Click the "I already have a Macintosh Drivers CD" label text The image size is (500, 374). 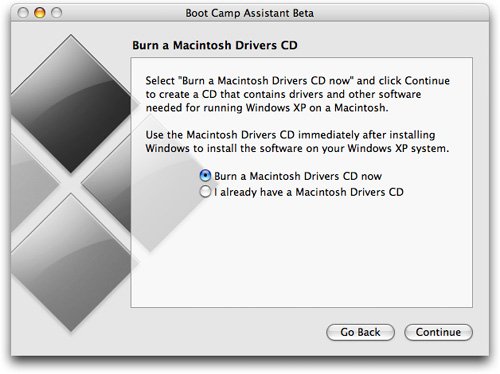309,192
